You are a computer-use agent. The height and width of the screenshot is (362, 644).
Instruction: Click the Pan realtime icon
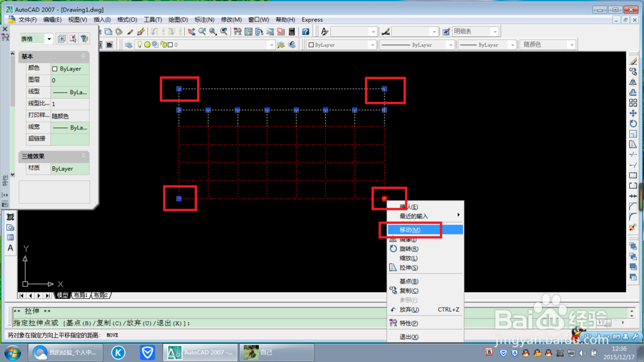(191, 32)
